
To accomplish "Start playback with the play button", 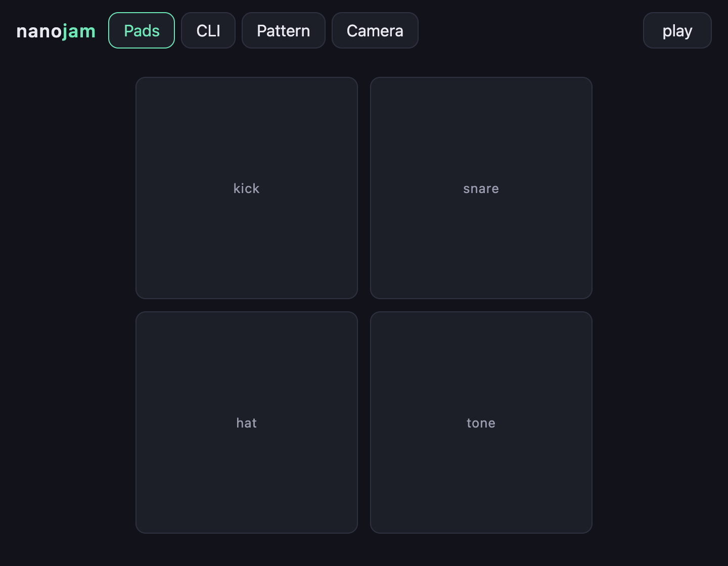I will (677, 30).
